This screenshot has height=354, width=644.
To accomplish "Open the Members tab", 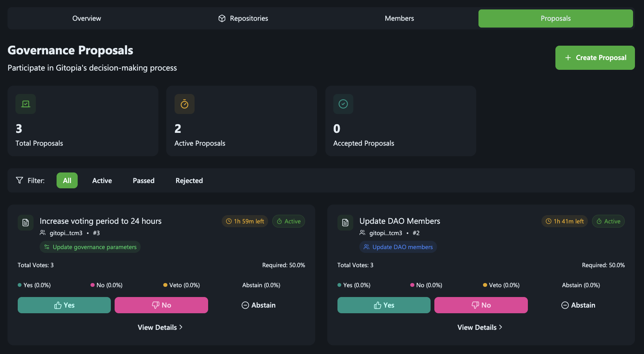I will tap(399, 18).
